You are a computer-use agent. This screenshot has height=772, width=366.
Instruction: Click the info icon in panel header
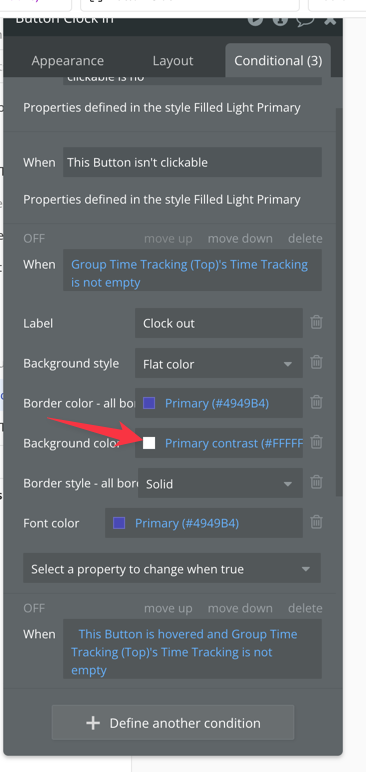coord(280,20)
